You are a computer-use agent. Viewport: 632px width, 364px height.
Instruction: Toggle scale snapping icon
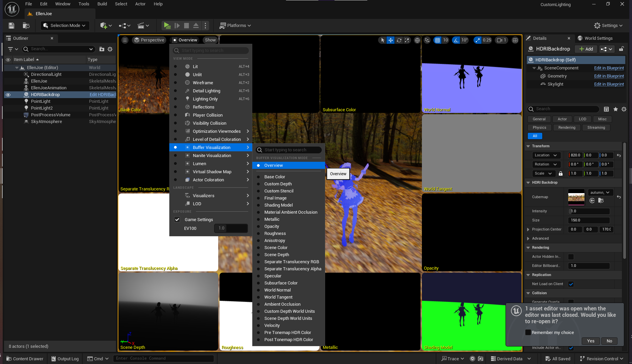pyautogui.click(x=478, y=40)
